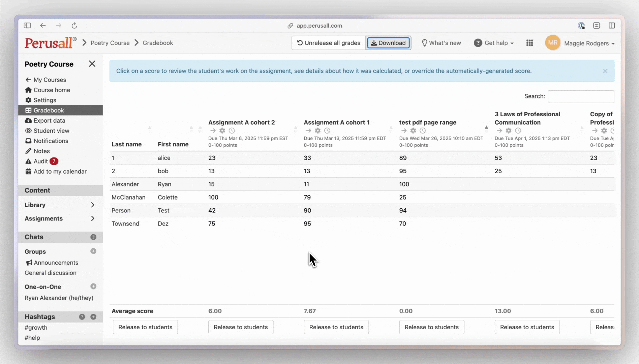Open the split view icon in browser toolbar
Viewport: 639px width, 364px height.
pos(612,25)
